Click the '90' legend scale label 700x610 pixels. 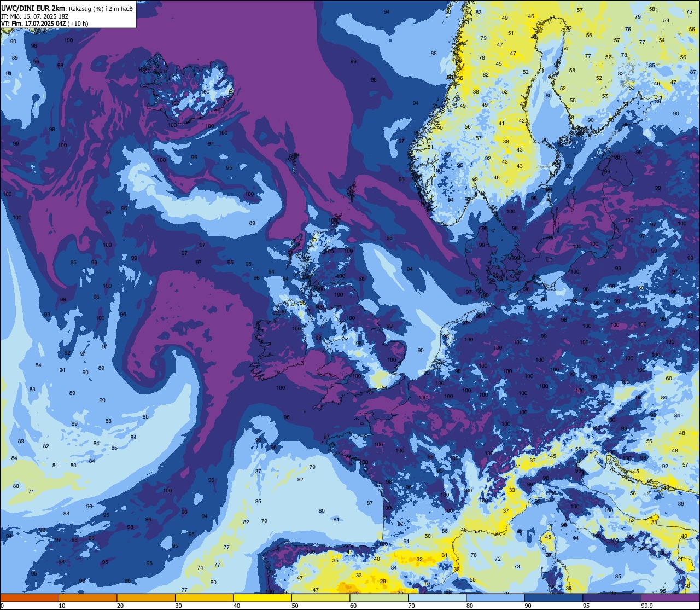pos(528,606)
